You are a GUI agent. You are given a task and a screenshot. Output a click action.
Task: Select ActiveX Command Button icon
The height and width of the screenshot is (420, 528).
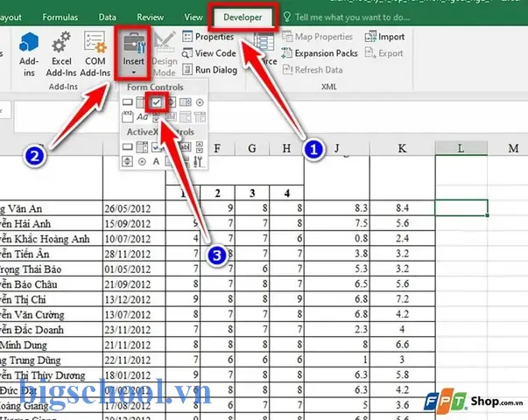(x=127, y=147)
